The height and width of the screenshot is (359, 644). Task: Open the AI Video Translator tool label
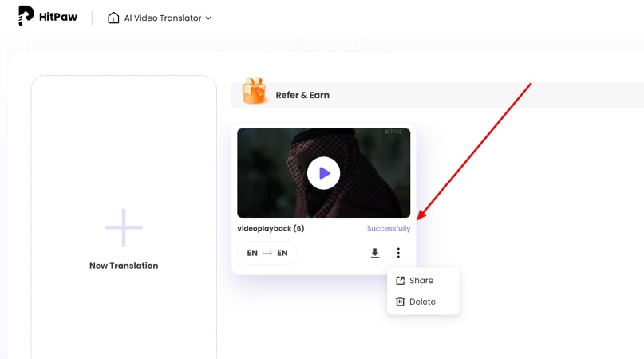click(x=163, y=18)
